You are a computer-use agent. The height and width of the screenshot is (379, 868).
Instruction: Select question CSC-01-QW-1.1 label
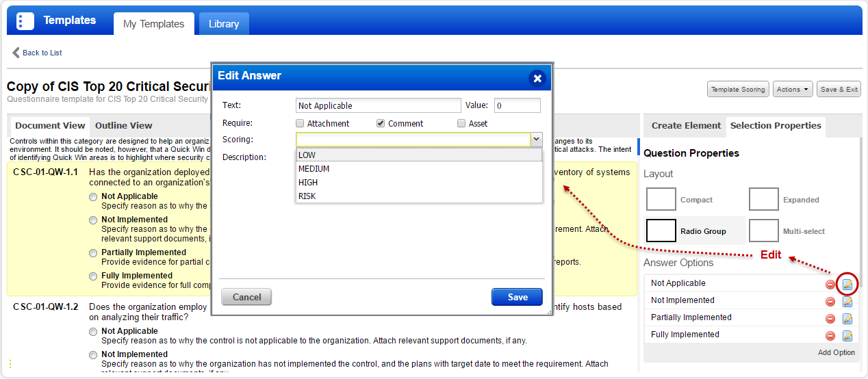(x=46, y=172)
